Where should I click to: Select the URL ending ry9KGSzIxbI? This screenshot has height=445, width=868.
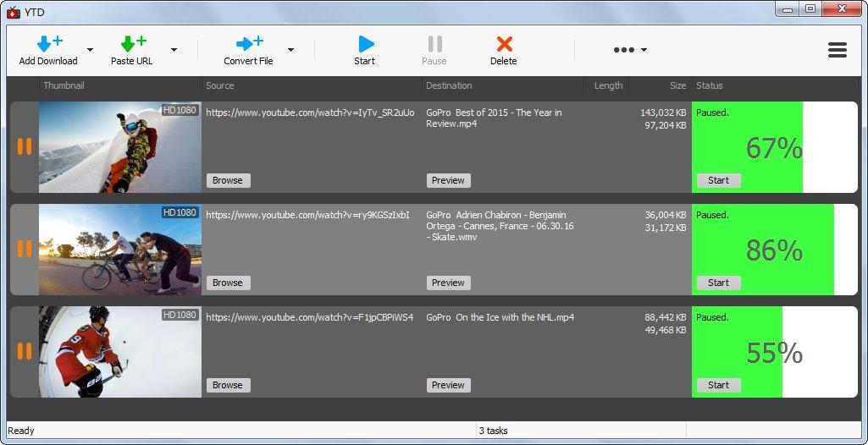point(307,215)
